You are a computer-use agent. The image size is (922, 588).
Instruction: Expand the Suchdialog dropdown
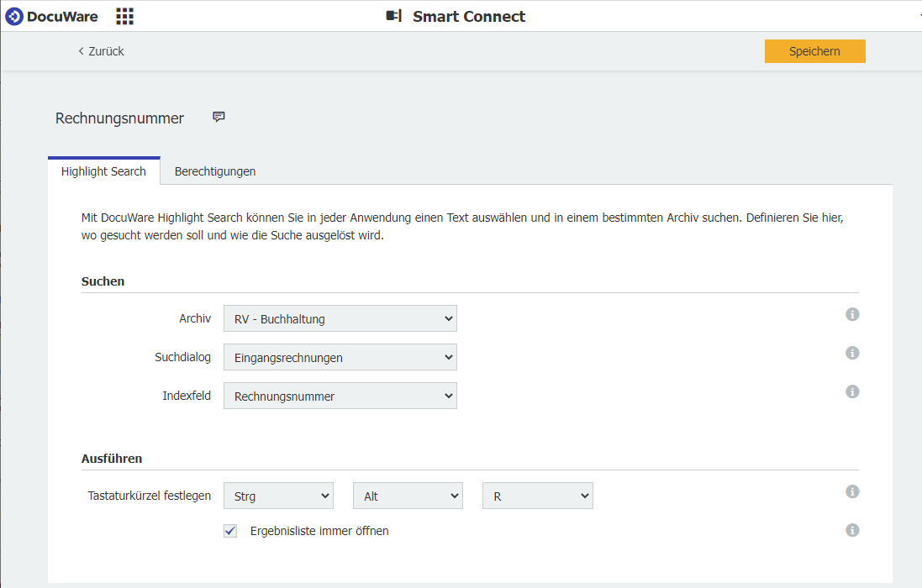click(340, 357)
